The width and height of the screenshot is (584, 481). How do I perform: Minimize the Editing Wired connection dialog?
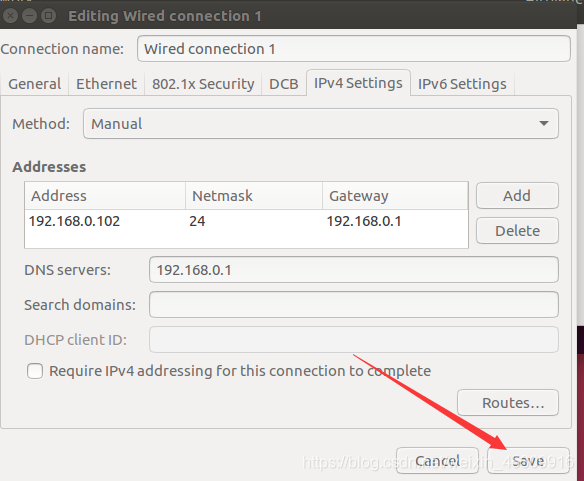pyautogui.click(x=29, y=16)
